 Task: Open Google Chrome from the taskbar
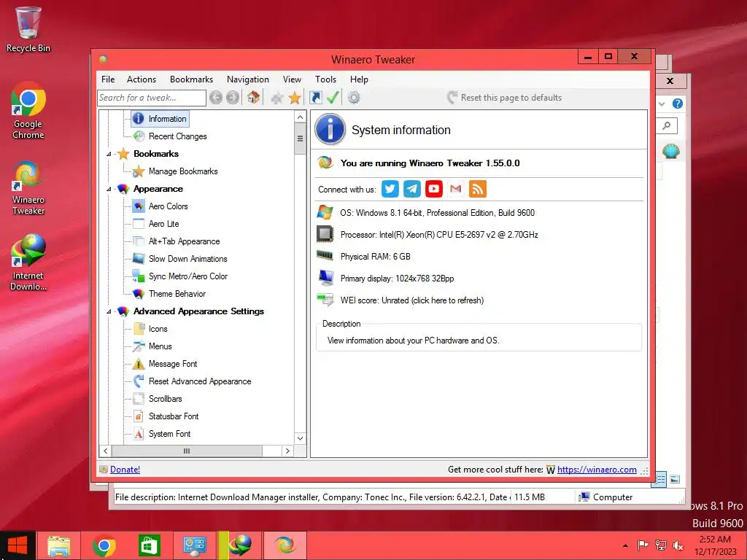pos(104,545)
